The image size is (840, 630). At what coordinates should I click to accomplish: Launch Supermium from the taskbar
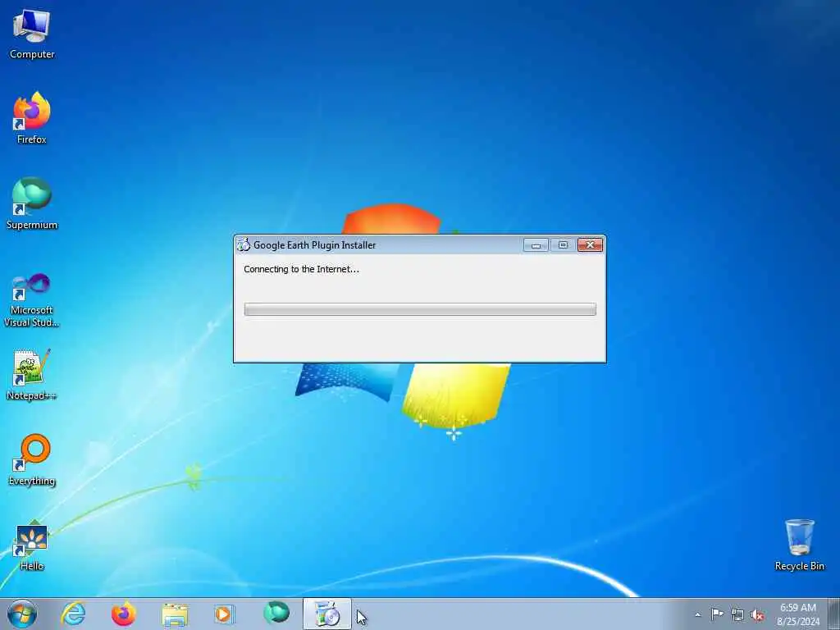[x=276, y=613]
